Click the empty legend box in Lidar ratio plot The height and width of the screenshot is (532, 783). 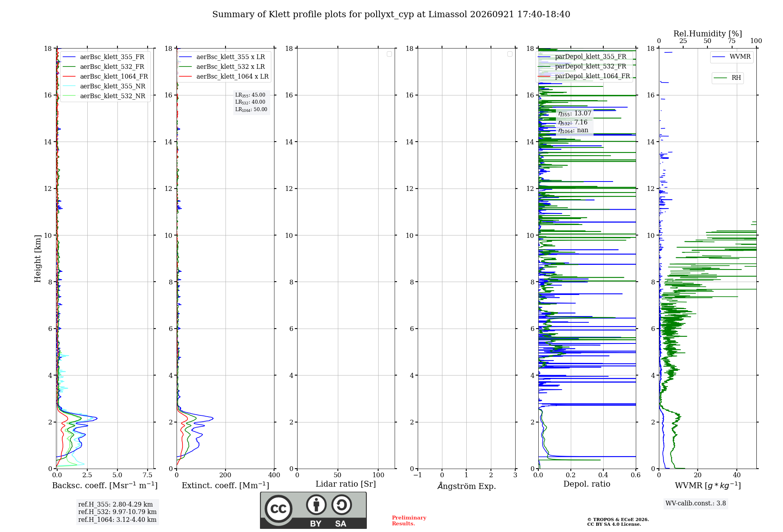pos(389,54)
